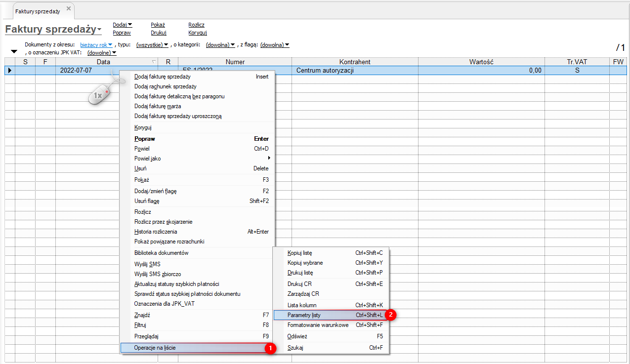Click the Wartość column header
The image size is (630, 364).
pyautogui.click(x=481, y=62)
